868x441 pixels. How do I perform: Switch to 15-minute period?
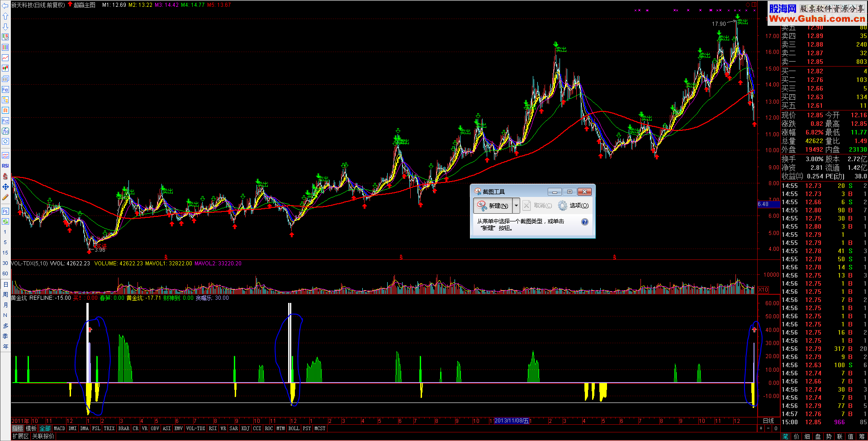click(x=5, y=253)
